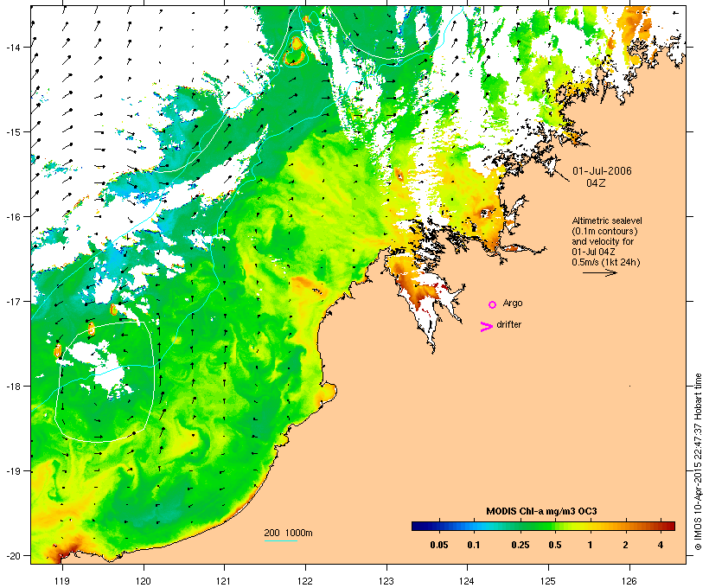
Task: Click the 'MODIS Chl-a mg/m3 OC3' colorbar title
Action: (541, 512)
